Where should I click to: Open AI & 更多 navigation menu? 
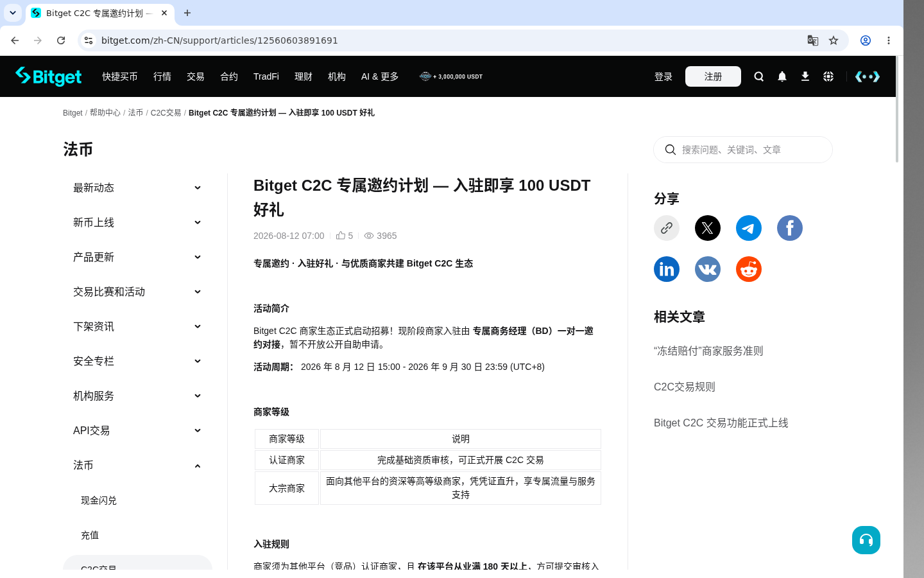coord(380,76)
